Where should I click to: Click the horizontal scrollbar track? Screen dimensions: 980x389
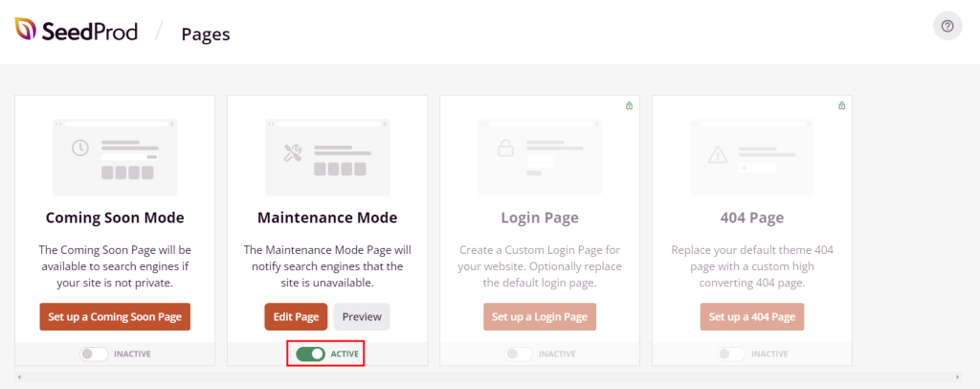tap(479, 377)
